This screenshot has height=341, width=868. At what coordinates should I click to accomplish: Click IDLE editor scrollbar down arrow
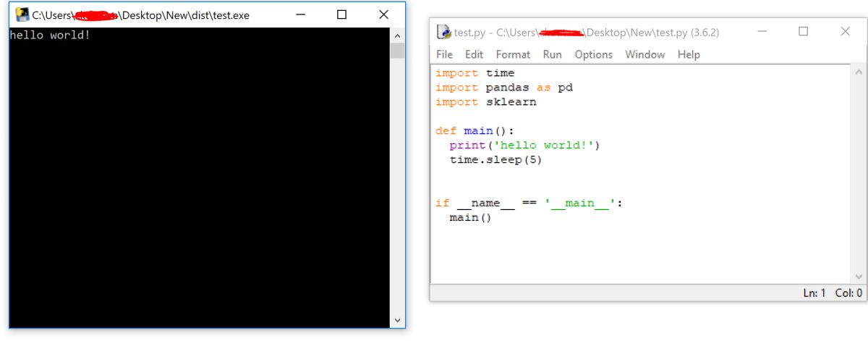click(x=859, y=276)
